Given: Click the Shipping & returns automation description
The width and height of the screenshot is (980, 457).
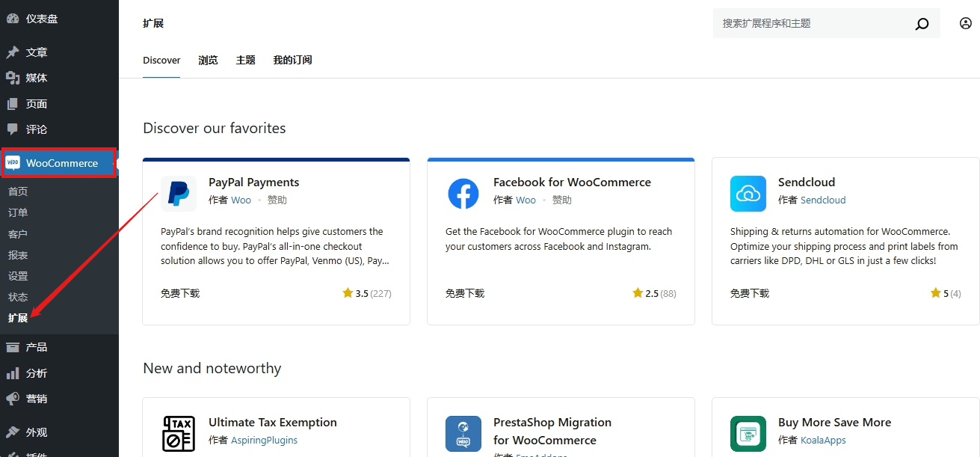Looking at the screenshot, I should coord(844,246).
